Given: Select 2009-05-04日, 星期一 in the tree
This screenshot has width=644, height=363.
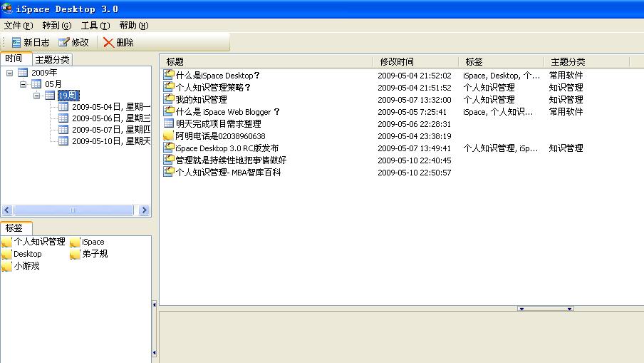Looking at the screenshot, I should coord(111,107).
